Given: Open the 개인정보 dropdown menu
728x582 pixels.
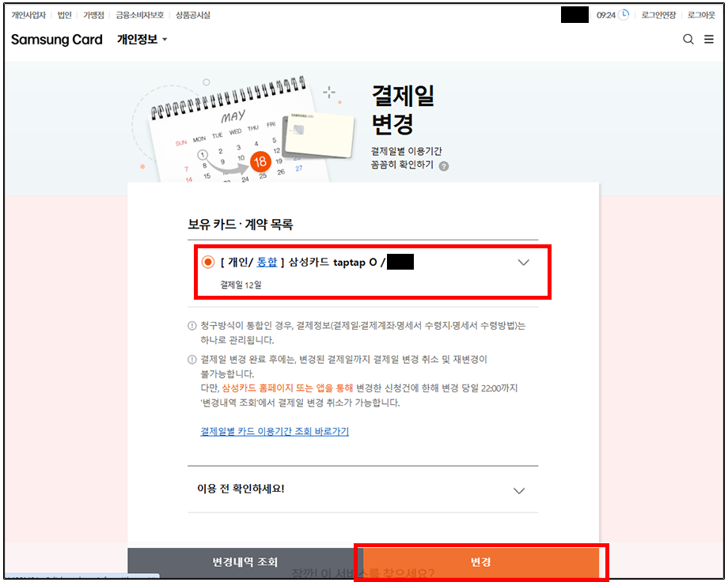Looking at the screenshot, I should tap(142, 40).
